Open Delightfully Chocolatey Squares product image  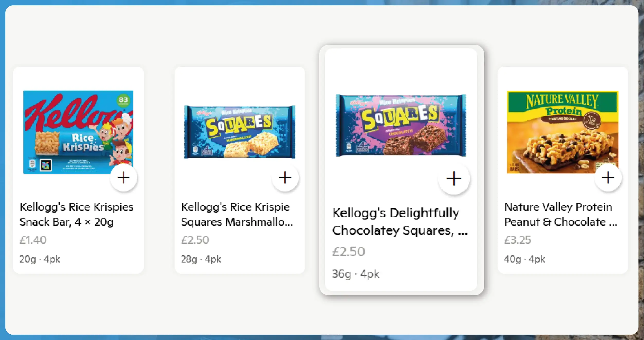point(401,125)
